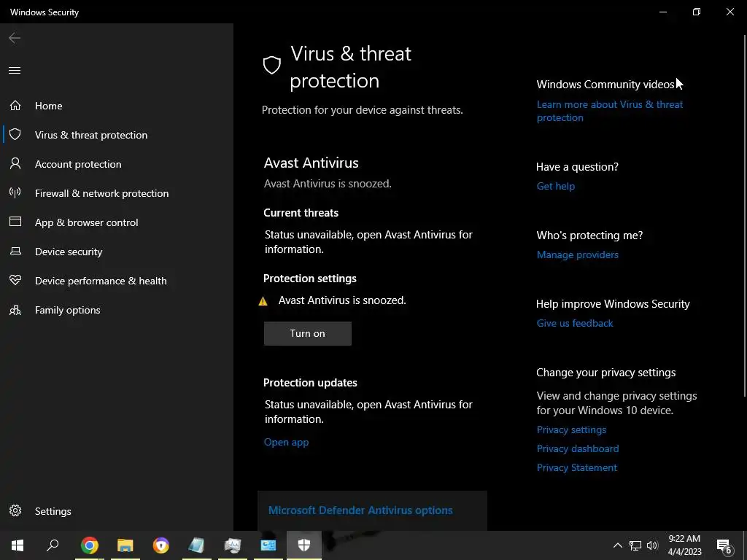This screenshot has width=747, height=560.
Task: Open Settings in the sidebar
Action: 117,511
